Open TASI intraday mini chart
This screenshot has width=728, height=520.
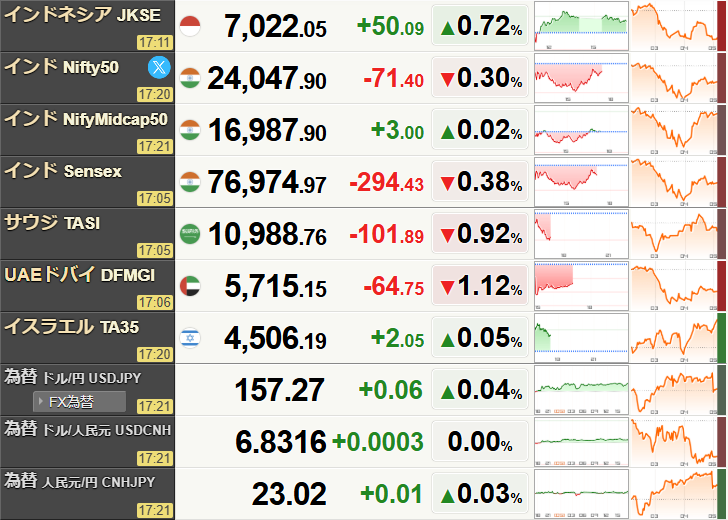(581, 234)
